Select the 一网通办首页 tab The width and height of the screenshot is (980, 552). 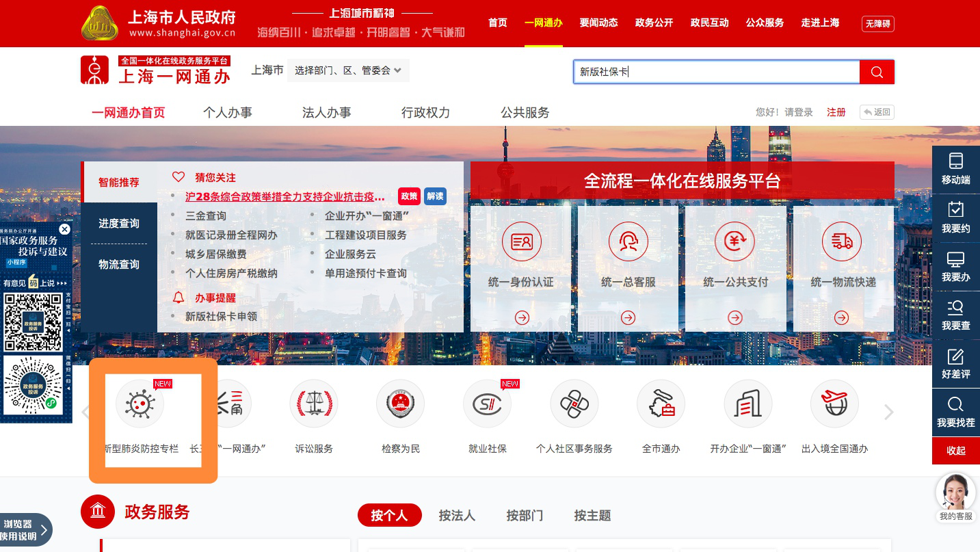(129, 113)
